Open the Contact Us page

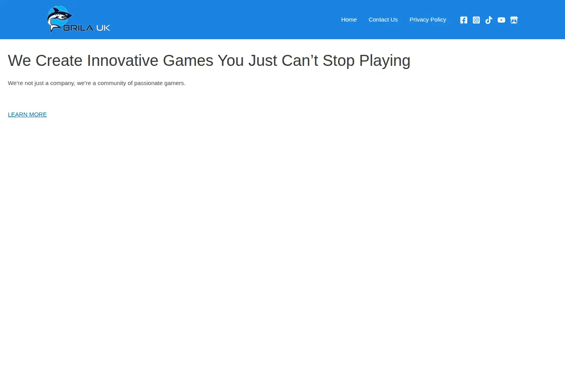383,20
